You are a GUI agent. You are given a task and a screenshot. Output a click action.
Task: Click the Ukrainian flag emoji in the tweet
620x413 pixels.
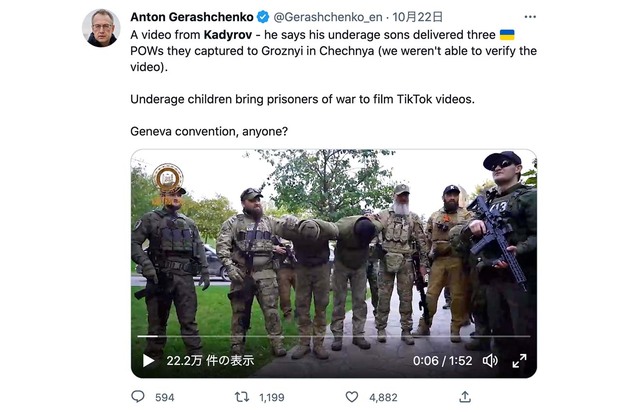coord(506,34)
